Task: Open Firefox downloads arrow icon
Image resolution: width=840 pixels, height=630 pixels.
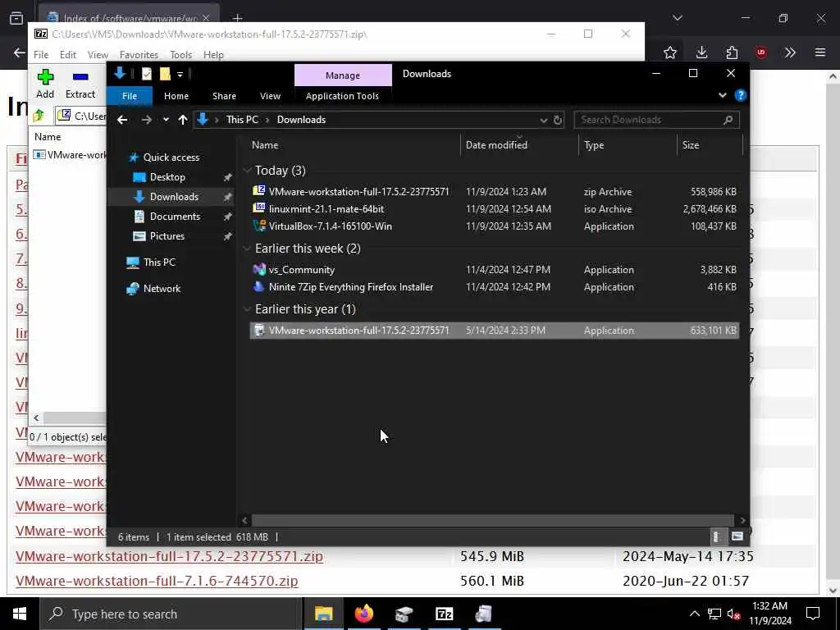Action: (701, 52)
